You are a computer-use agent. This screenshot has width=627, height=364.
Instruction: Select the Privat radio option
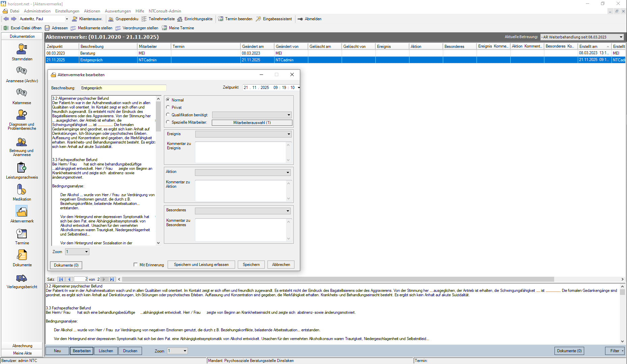(168, 107)
